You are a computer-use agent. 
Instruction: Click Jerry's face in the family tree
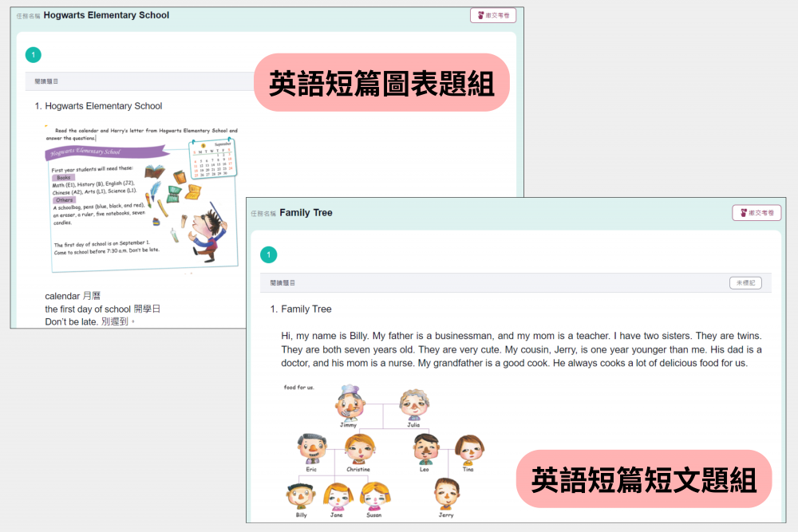coord(446,495)
